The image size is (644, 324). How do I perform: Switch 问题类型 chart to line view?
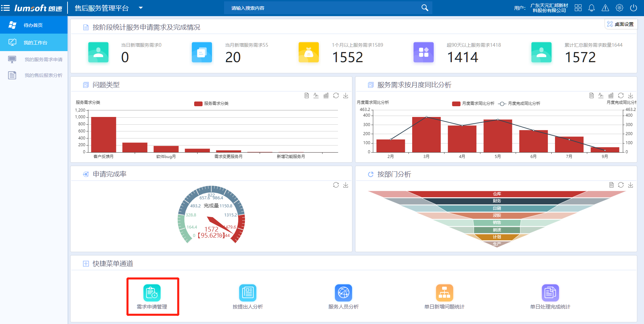coord(316,95)
